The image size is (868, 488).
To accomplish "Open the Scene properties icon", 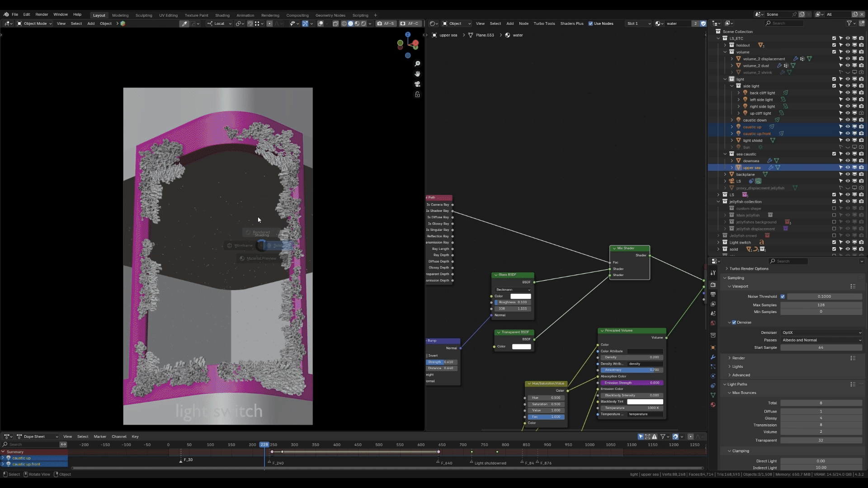I will coord(713,313).
